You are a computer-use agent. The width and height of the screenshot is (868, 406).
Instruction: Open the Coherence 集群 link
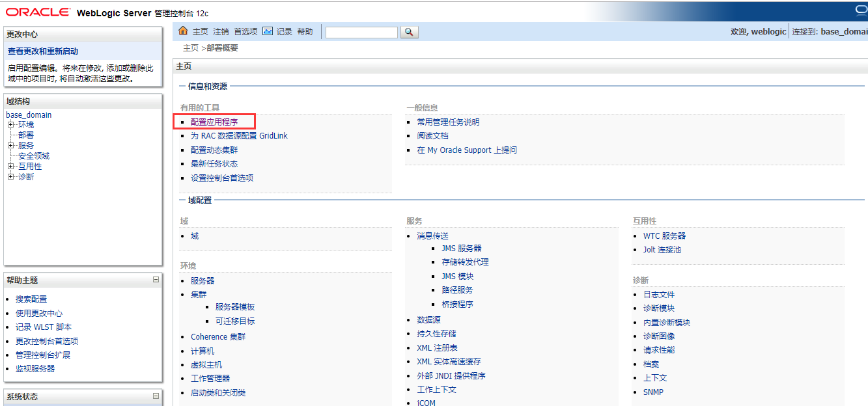coord(218,337)
